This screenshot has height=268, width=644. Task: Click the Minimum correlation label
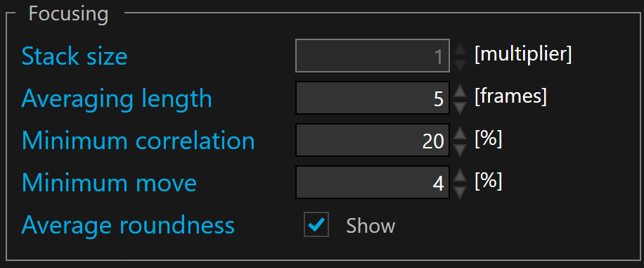[x=138, y=141]
